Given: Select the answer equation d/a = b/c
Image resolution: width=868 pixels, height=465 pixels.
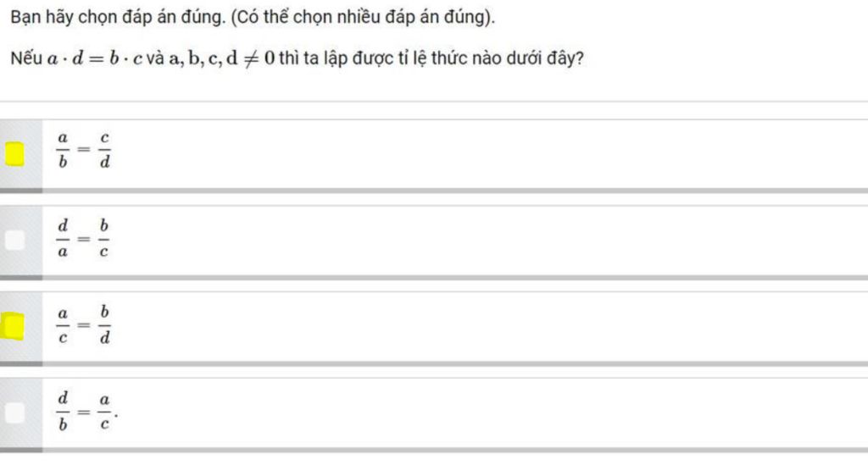Looking at the screenshot, I should tap(83, 238).
